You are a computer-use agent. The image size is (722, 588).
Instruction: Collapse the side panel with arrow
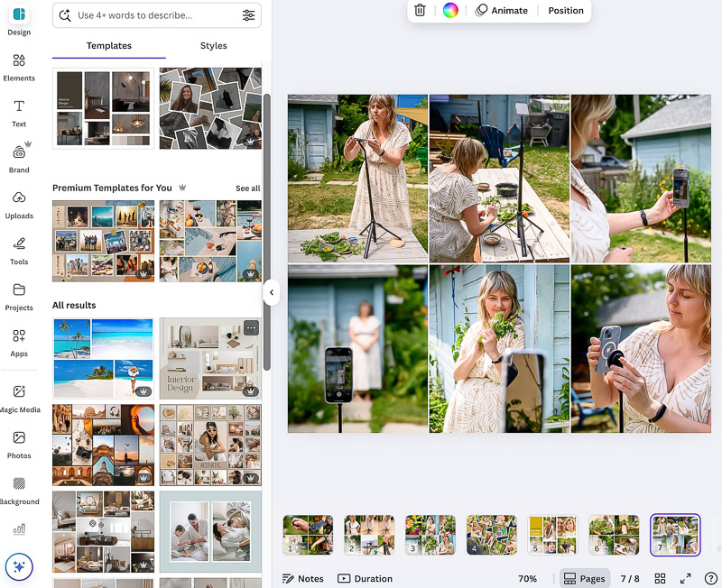(271, 292)
